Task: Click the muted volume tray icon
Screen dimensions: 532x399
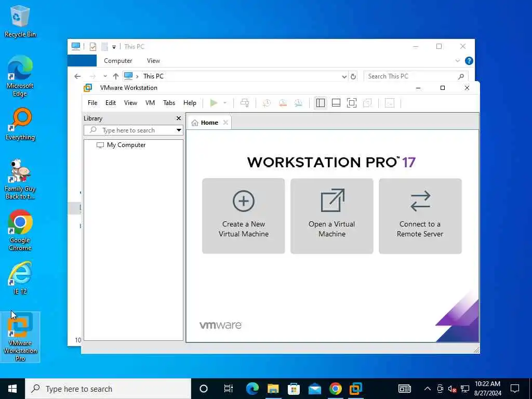Action: 452,389
